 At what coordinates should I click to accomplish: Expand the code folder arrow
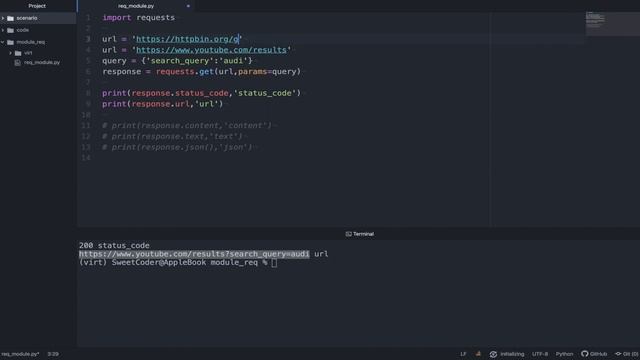tap(3, 30)
